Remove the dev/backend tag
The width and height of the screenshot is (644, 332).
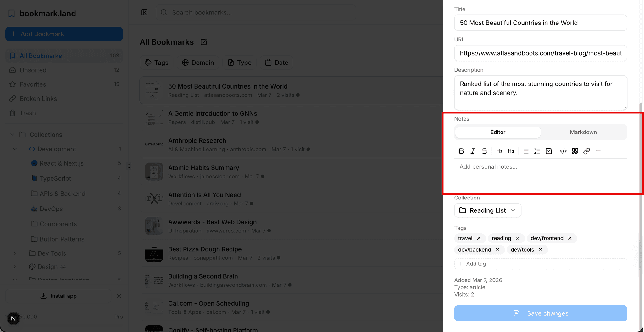pyautogui.click(x=497, y=250)
